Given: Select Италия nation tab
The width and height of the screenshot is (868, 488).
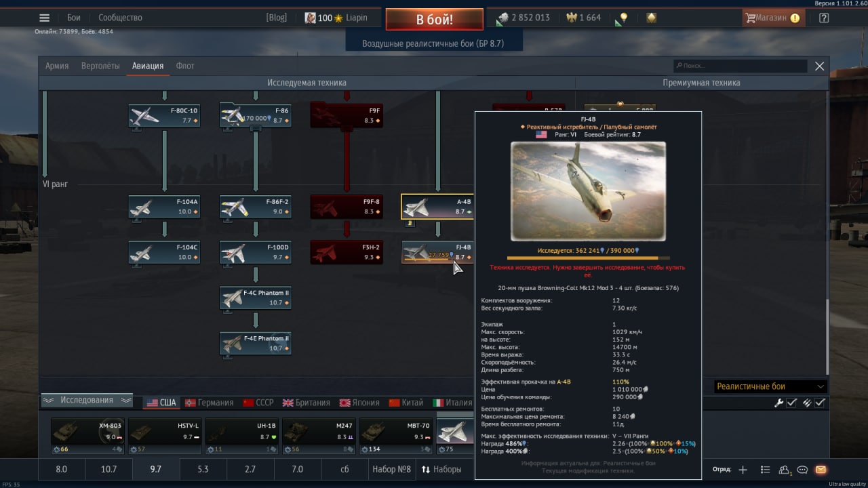Looking at the screenshot, I should pos(453,403).
